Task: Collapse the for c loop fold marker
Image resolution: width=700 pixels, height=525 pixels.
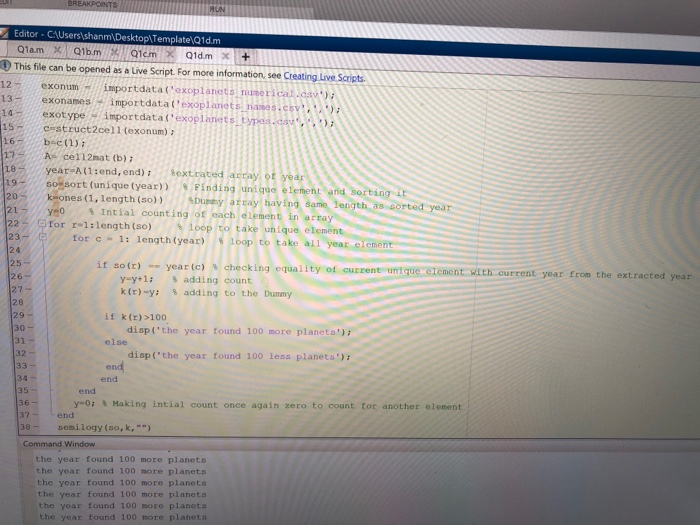Action: (x=42, y=237)
